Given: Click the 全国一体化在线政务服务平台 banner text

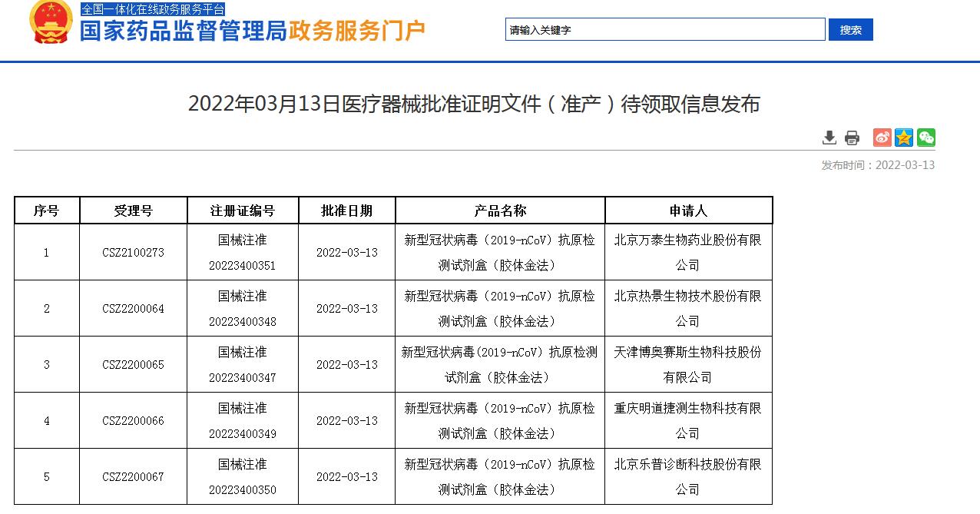Looking at the screenshot, I should (x=151, y=9).
